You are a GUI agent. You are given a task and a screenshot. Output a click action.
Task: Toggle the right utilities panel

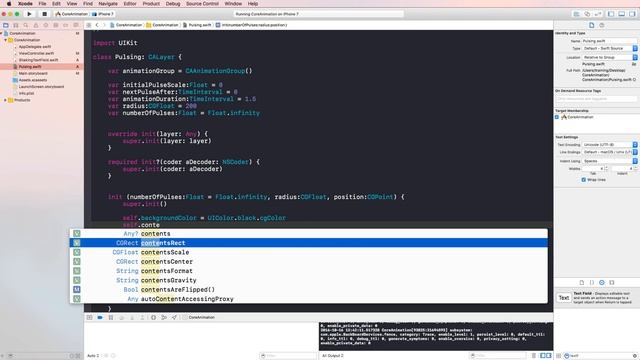(x=632, y=14)
